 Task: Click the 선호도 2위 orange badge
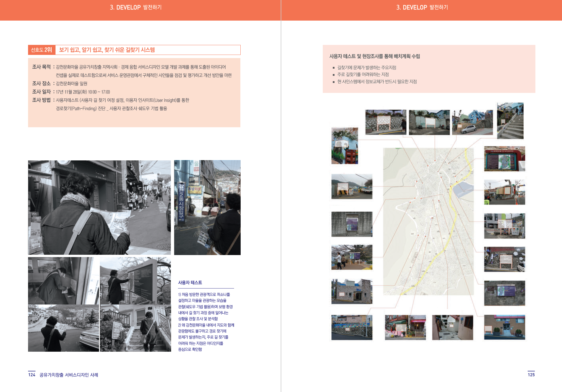41,50
